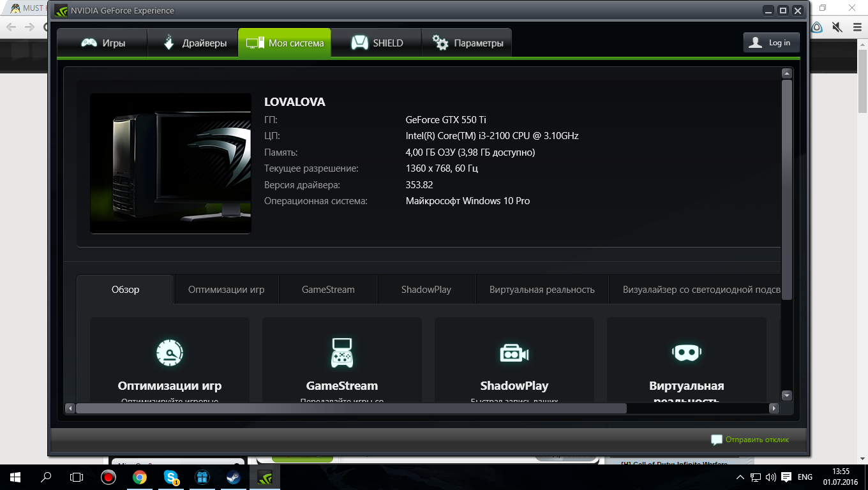Viewport: 868px width, 490px height.
Task: Click the GeForce GTX 550 Ti value
Action: pyautogui.click(x=446, y=119)
